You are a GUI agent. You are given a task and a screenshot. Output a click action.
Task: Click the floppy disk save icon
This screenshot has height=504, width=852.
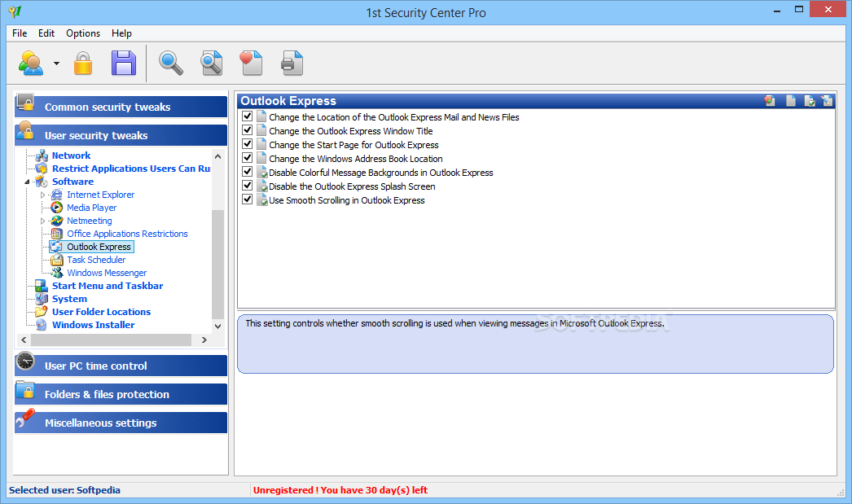point(124,63)
